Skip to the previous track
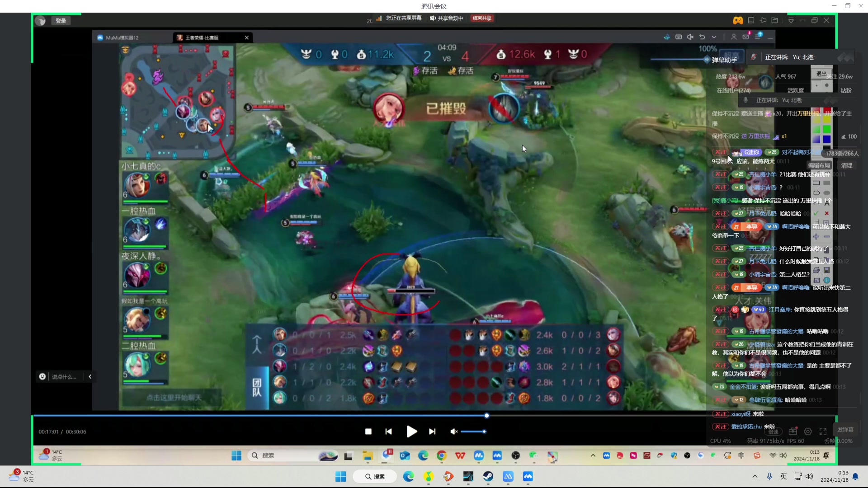Screen dimensions: 868x488 (389, 432)
